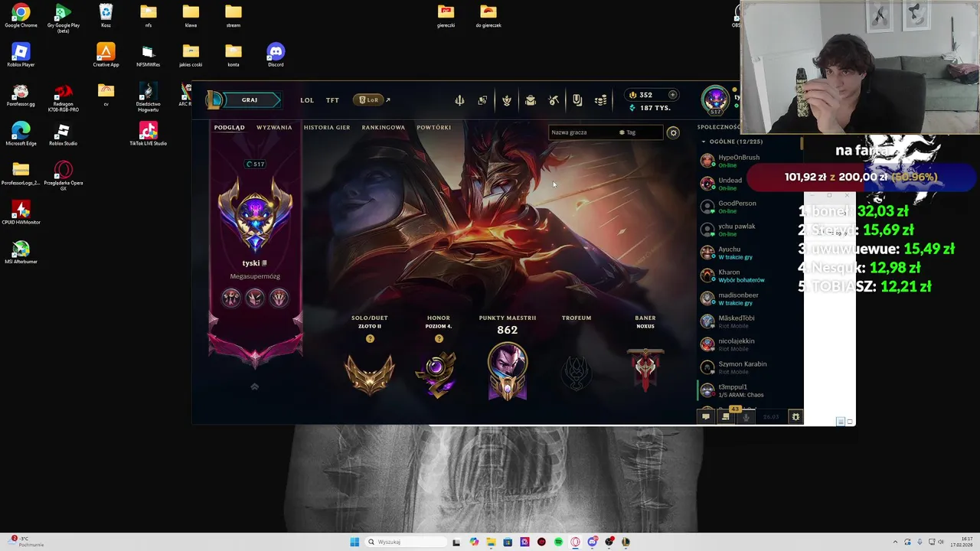Open the Roblox Studio desktop shortcut
The height and width of the screenshot is (551, 980).
coord(63,135)
